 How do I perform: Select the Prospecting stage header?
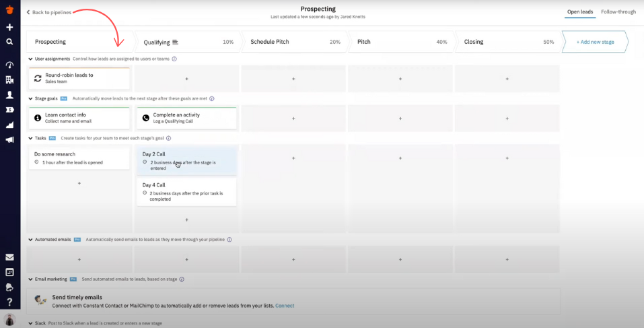pyautogui.click(x=80, y=42)
